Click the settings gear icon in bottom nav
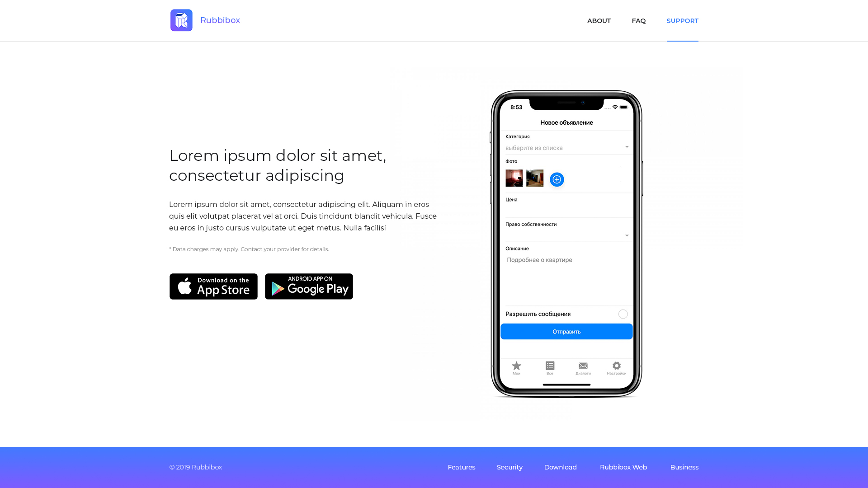Image resolution: width=868 pixels, height=488 pixels. click(x=617, y=366)
